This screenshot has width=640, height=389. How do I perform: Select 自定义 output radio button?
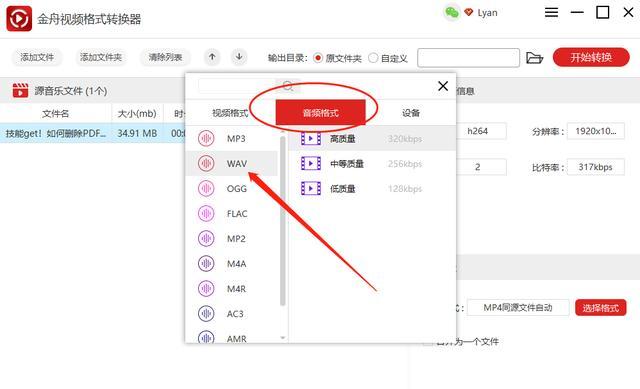[x=373, y=58]
